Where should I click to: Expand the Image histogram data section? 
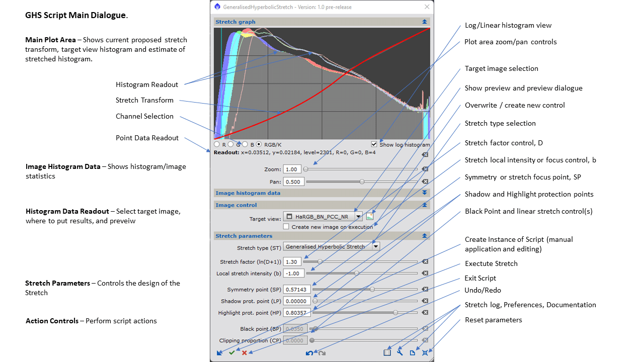[x=425, y=193]
